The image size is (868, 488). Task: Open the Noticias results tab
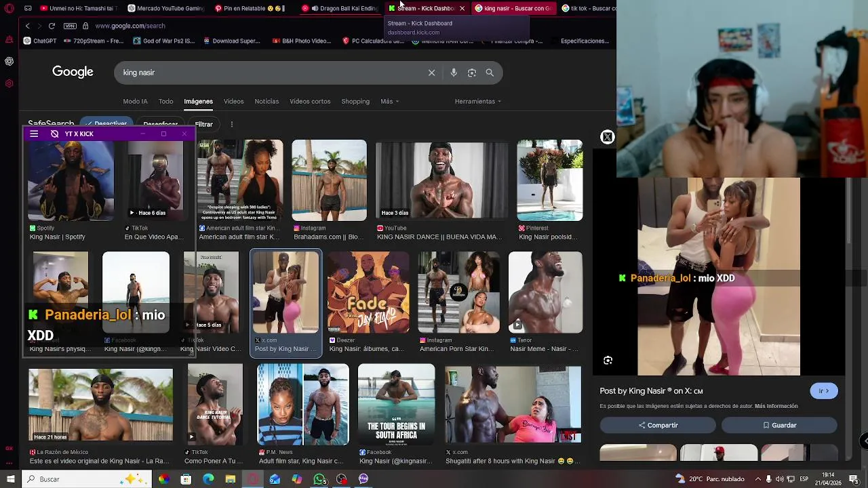(x=267, y=101)
